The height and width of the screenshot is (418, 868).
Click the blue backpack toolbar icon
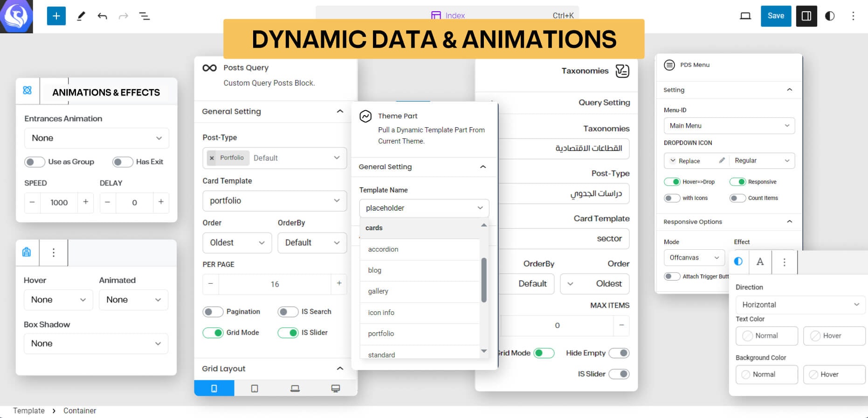click(x=27, y=252)
